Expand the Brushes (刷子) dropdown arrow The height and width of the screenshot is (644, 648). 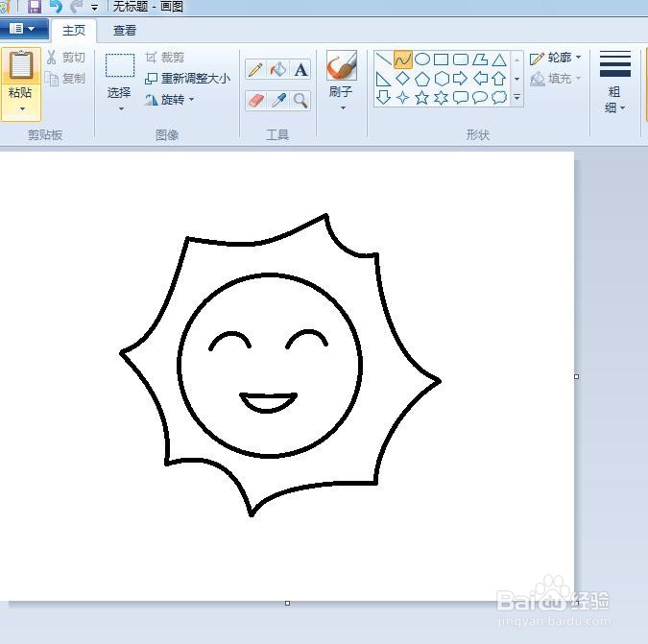tap(343, 108)
